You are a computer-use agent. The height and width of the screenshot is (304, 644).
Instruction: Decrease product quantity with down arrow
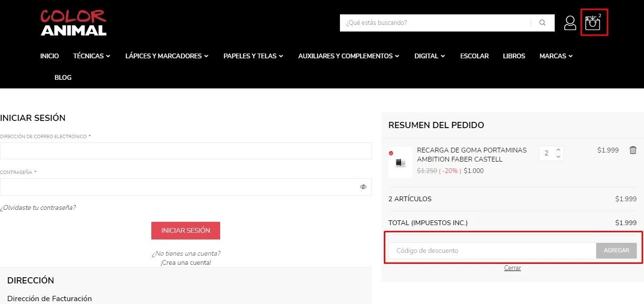[x=559, y=157]
